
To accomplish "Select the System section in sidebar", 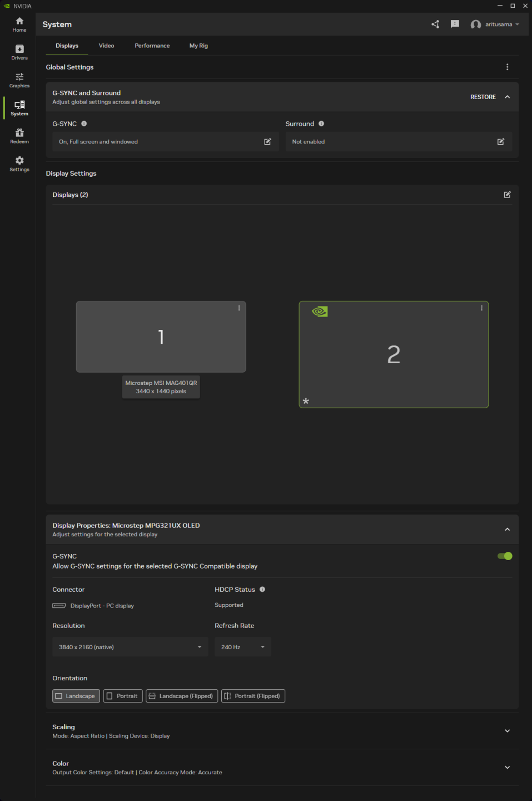I will pos(19,108).
